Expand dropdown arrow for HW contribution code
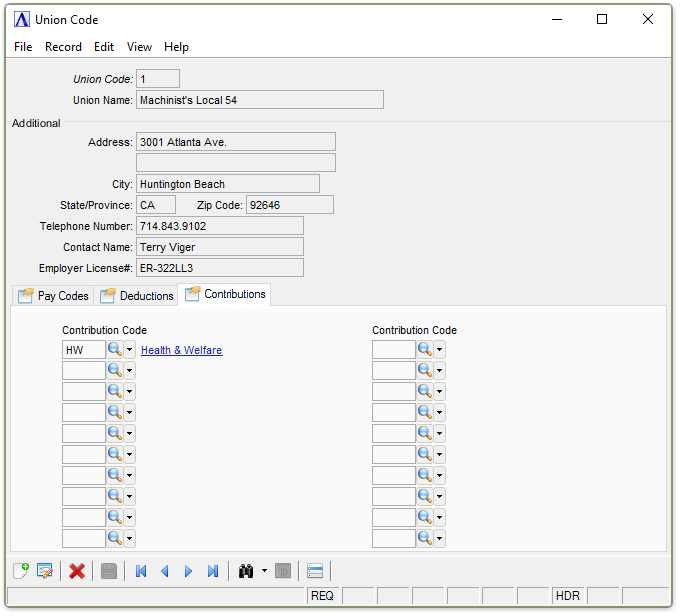This screenshot has height=616, width=681. [130, 349]
